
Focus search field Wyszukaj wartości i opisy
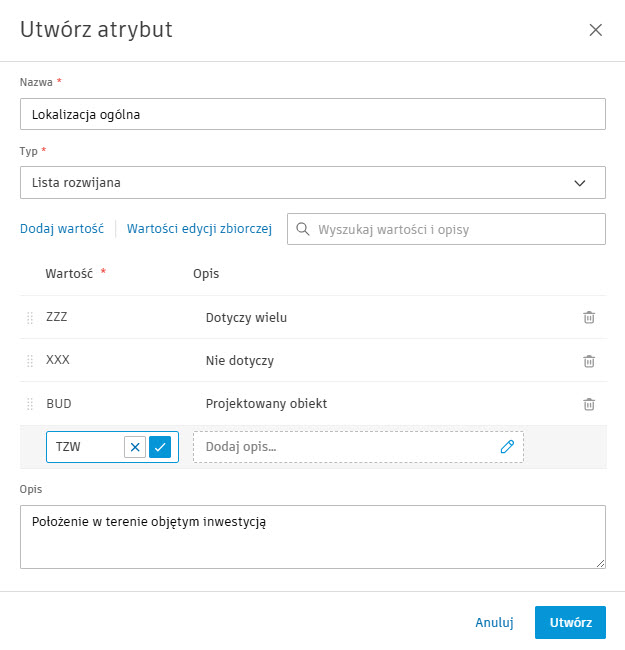(x=446, y=229)
